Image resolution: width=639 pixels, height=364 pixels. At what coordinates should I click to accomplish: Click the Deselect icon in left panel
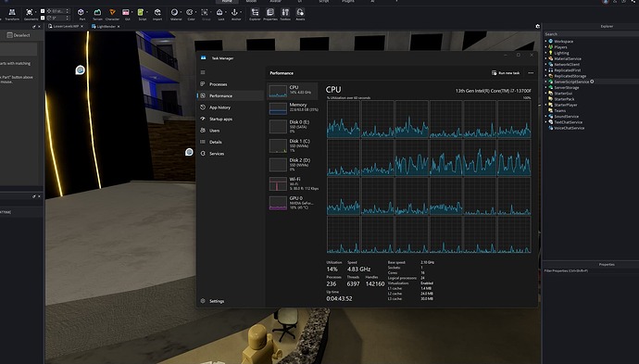[10, 35]
